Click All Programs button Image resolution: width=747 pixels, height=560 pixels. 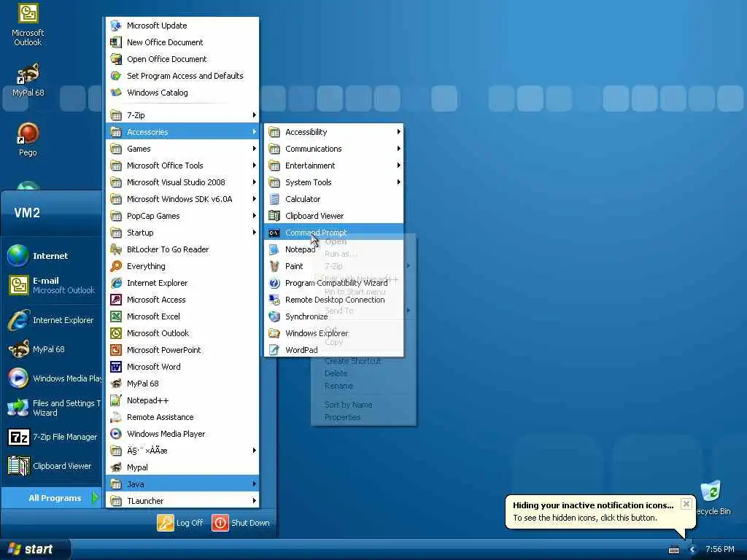(52, 497)
